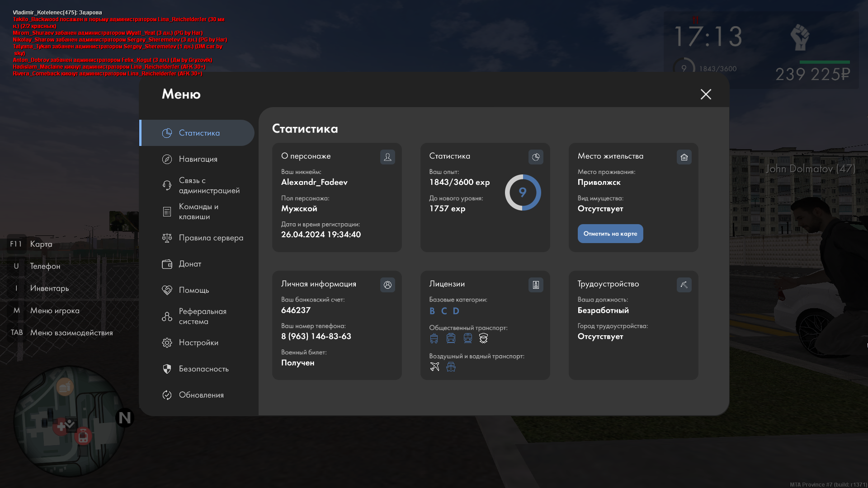The height and width of the screenshot is (488, 868).
Task: Click the hammer icon in Трудоустройство card
Action: tap(684, 285)
